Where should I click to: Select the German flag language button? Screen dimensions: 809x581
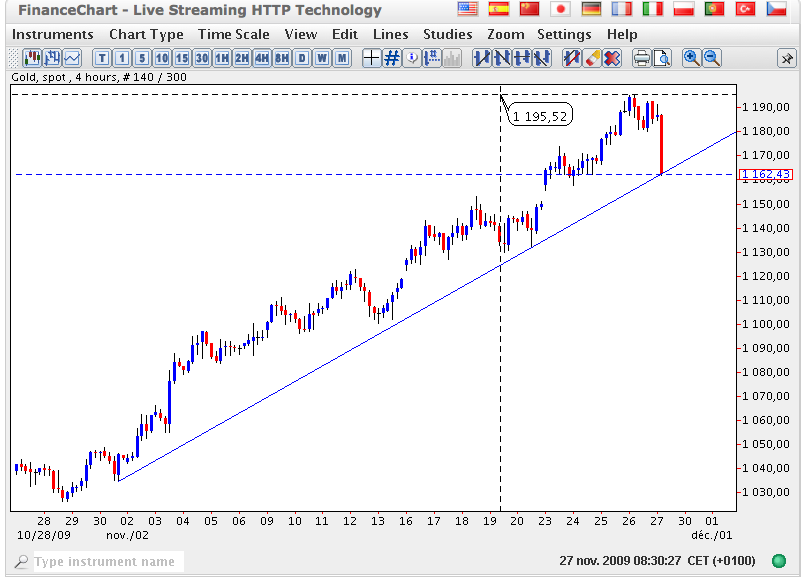pyautogui.click(x=591, y=9)
